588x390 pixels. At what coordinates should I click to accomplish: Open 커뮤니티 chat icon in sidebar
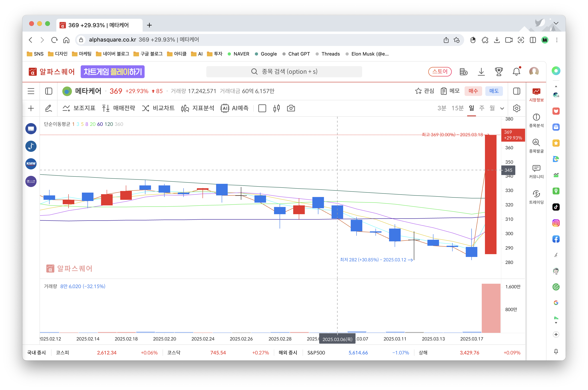pyautogui.click(x=536, y=171)
